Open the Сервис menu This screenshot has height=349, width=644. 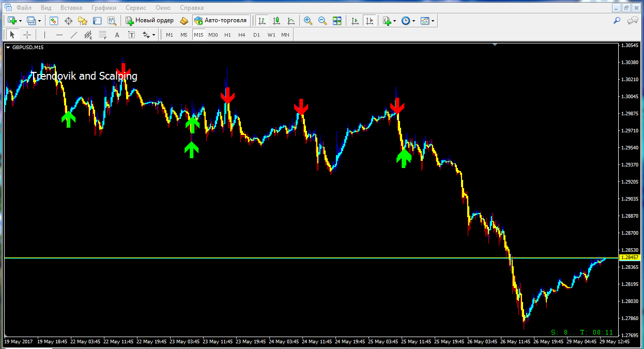136,8
